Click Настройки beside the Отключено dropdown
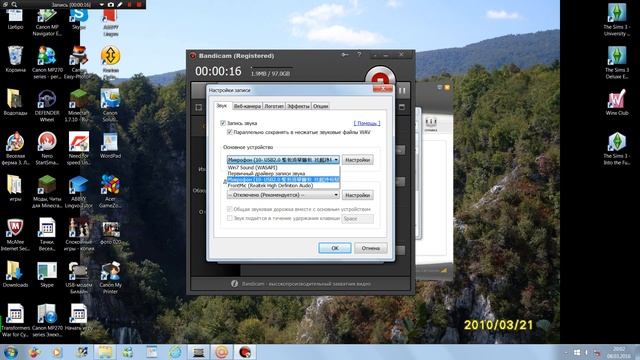The width and height of the screenshot is (640, 360). 358,195
